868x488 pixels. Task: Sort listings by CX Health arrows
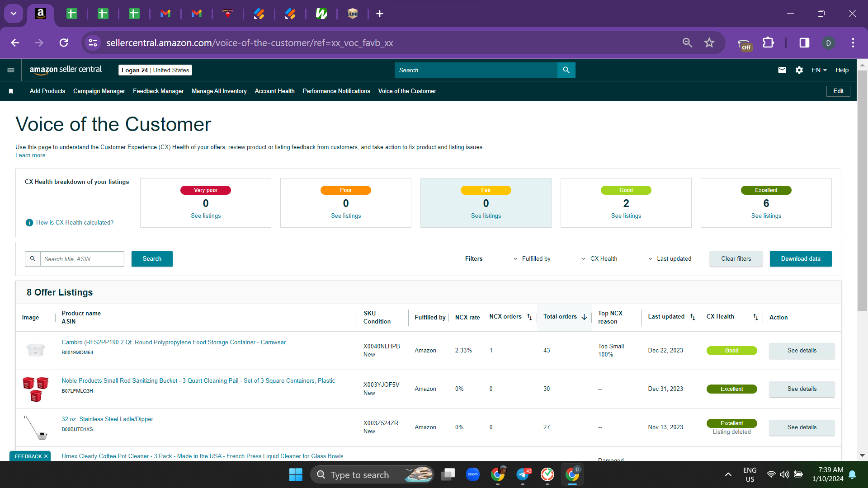click(755, 317)
